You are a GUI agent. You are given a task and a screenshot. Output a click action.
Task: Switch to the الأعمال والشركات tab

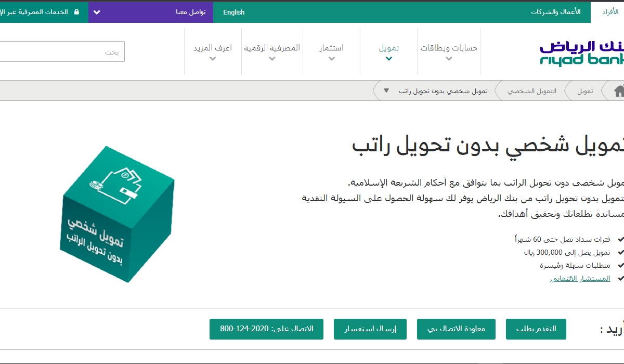tap(556, 12)
